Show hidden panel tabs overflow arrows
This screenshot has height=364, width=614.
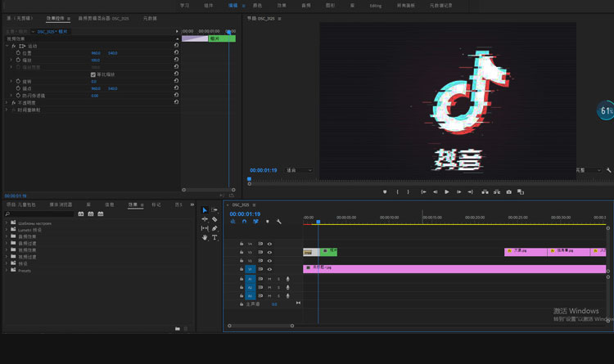(x=192, y=204)
